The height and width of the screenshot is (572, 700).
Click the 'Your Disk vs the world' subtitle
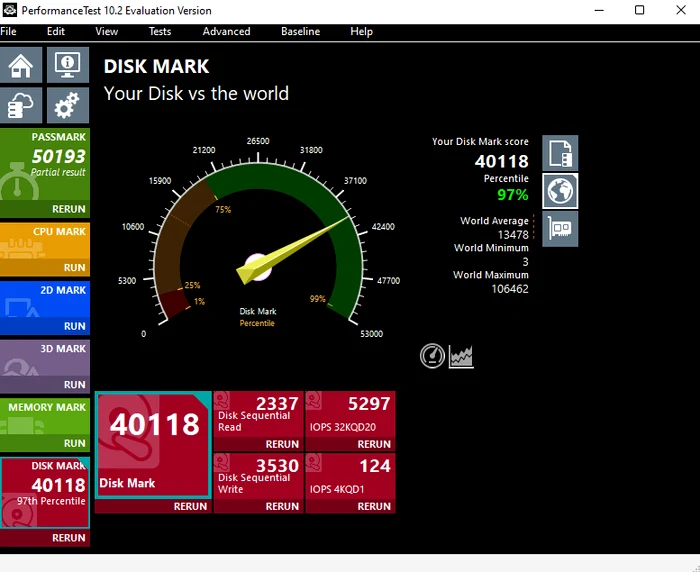(196, 94)
